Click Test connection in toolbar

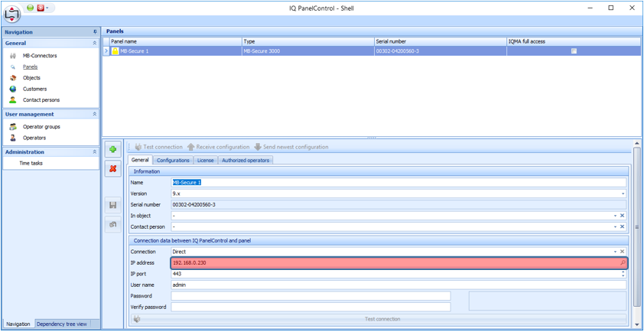(x=158, y=147)
